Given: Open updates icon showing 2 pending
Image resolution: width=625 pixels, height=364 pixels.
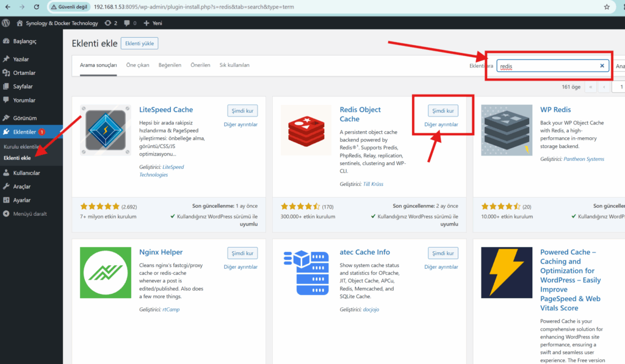Looking at the screenshot, I should click(x=111, y=23).
